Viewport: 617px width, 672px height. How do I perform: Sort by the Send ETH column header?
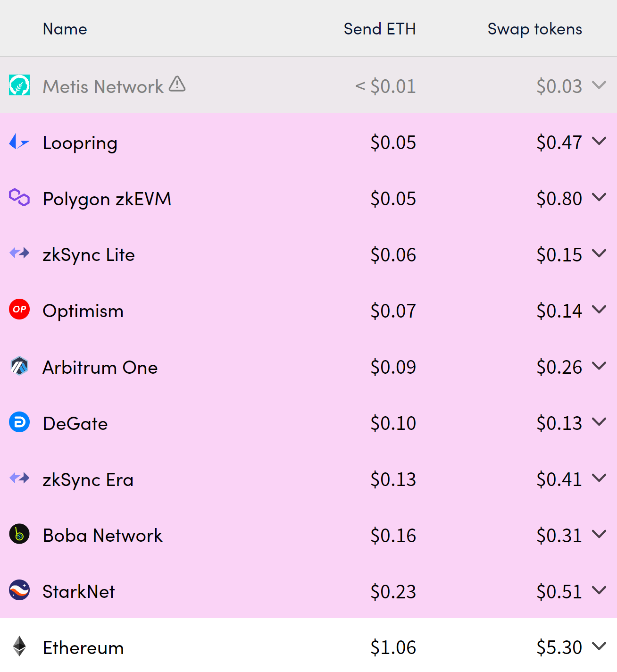(379, 29)
